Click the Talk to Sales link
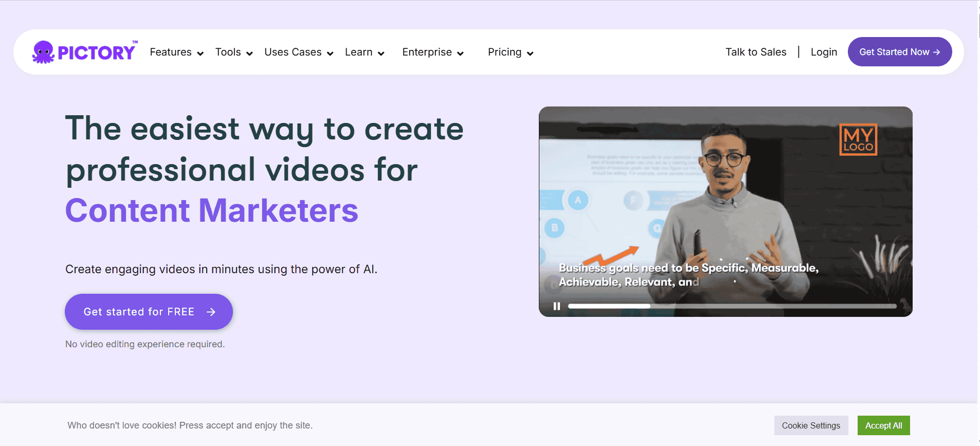 click(x=755, y=52)
